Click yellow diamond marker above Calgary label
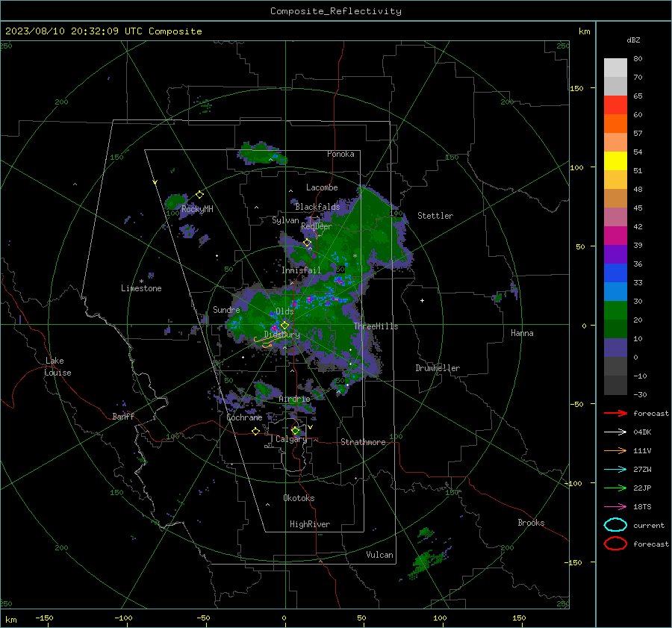This screenshot has width=672, height=628. tap(295, 430)
